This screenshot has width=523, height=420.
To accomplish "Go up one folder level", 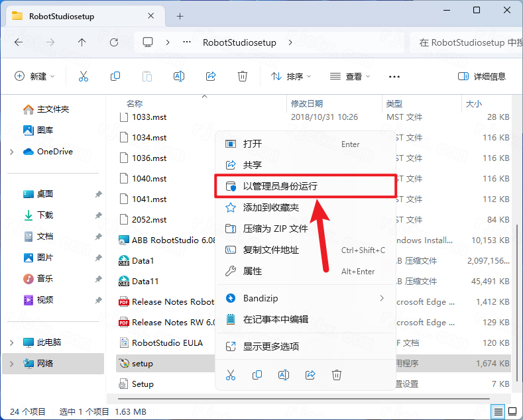I will point(82,42).
